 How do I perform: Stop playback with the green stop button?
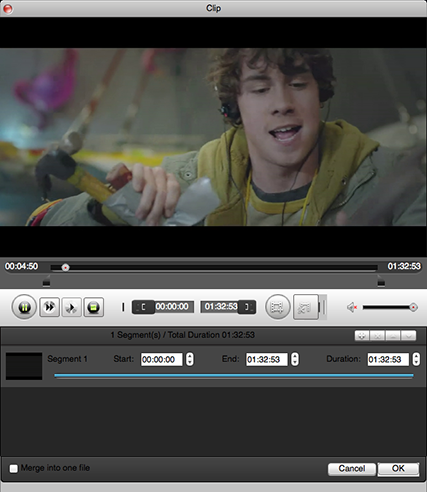click(94, 307)
